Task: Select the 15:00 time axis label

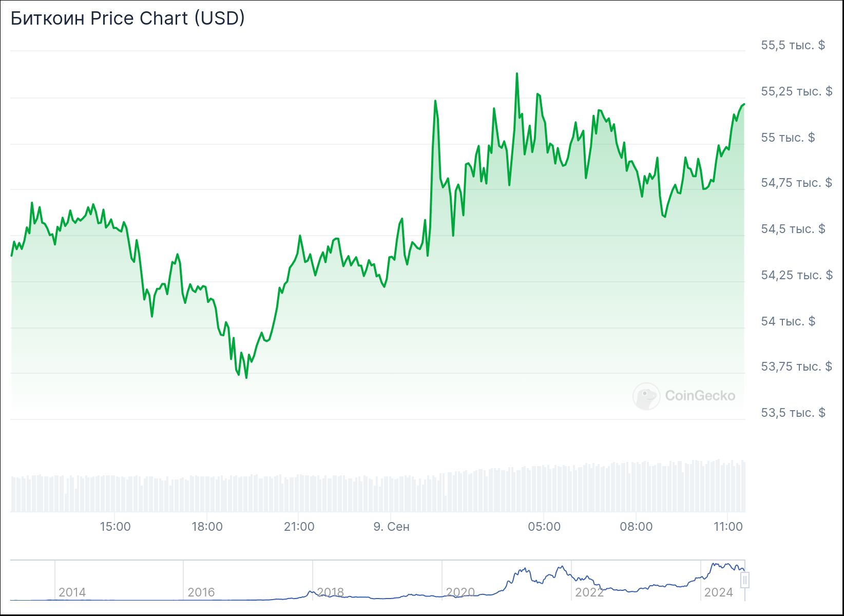Action: (x=115, y=527)
